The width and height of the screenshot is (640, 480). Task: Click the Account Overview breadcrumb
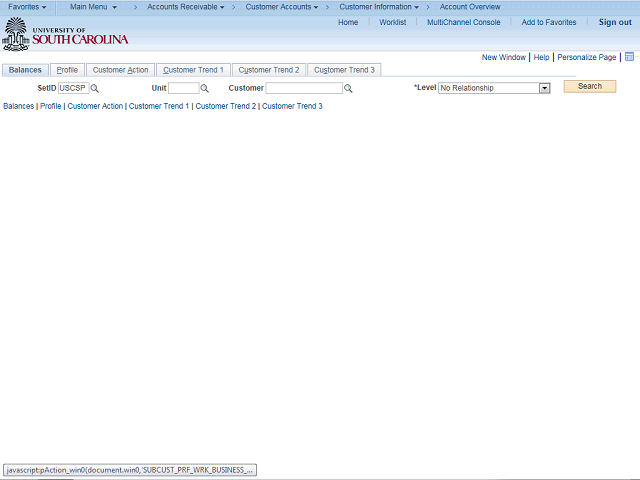point(470,7)
